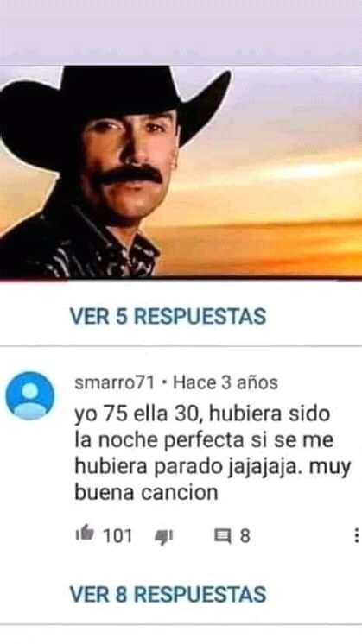362x644 pixels.
Task: Open smarro71's blue profile avatar
Action: (29, 396)
